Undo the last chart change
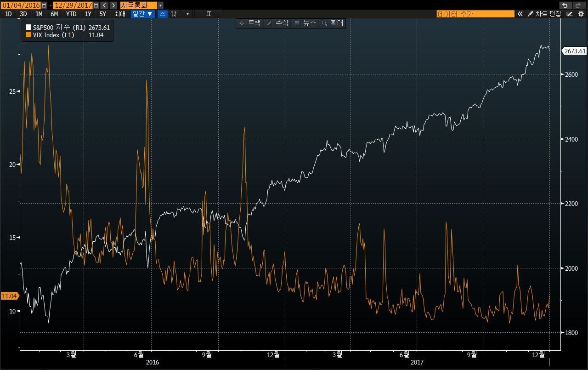588x370 pixels. 565,5
